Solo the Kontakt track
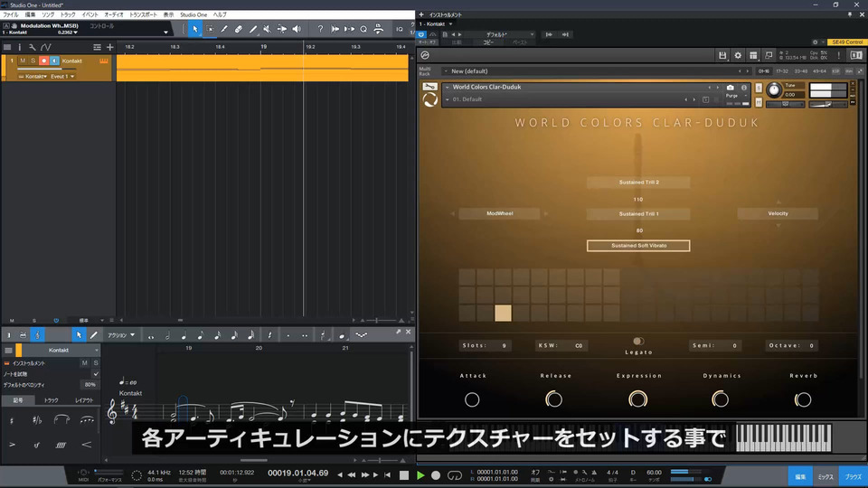868x488 pixels. click(x=33, y=61)
